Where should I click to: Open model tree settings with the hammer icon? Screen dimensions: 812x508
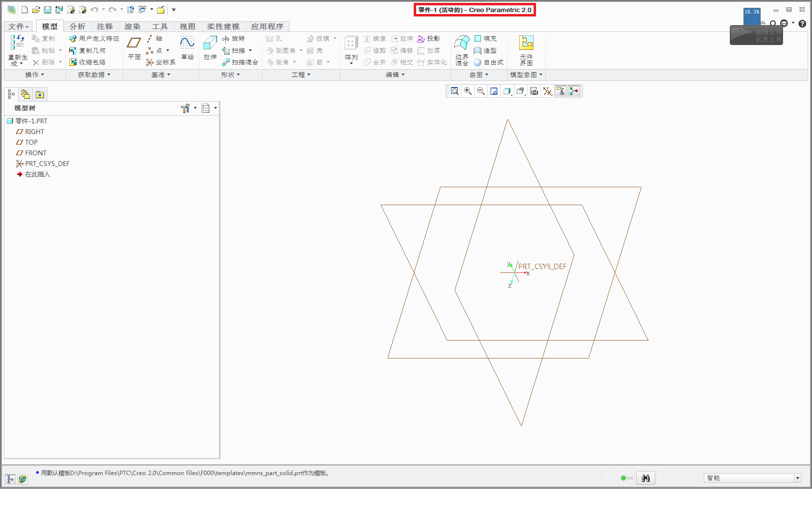point(185,108)
